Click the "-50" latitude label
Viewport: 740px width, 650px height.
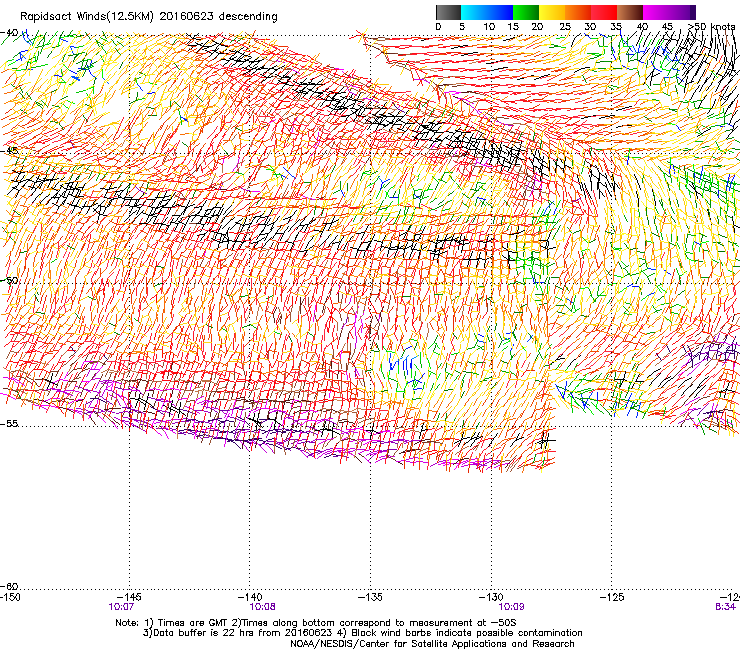pos(9,280)
